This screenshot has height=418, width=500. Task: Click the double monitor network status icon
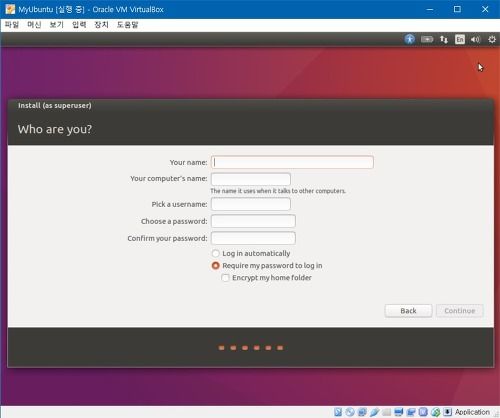pyautogui.click(x=411, y=412)
